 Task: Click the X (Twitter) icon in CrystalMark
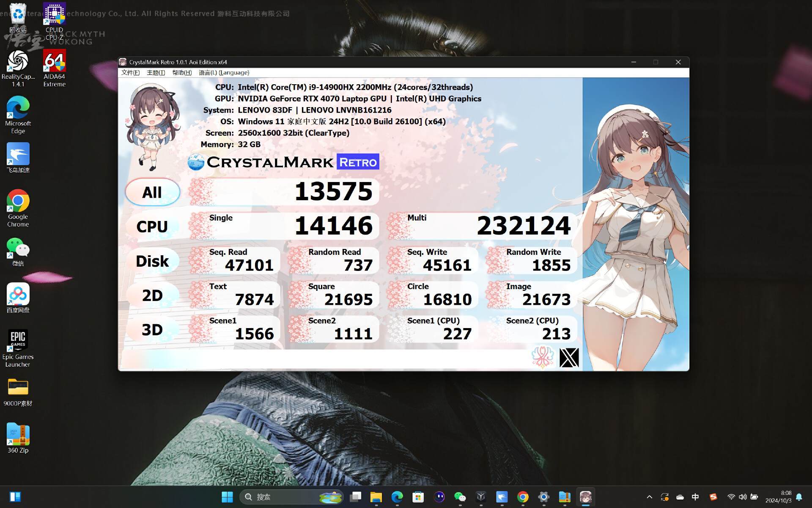pyautogui.click(x=569, y=358)
